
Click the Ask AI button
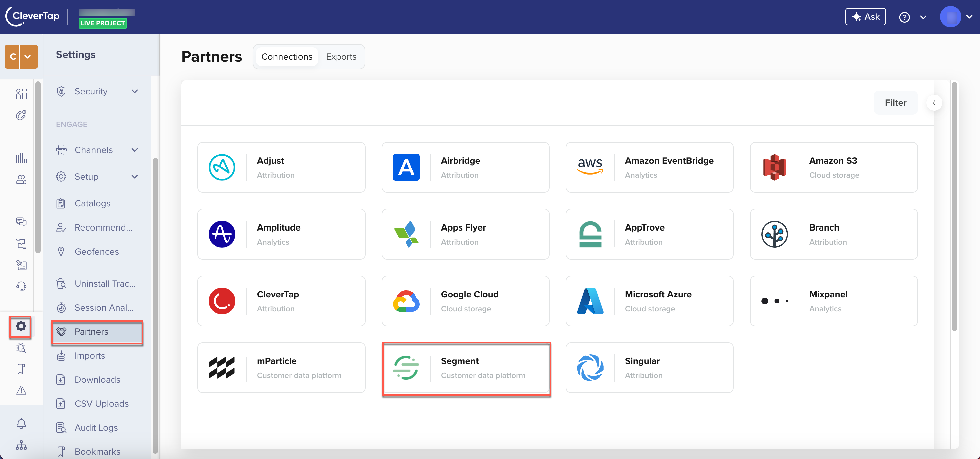tap(865, 17)
